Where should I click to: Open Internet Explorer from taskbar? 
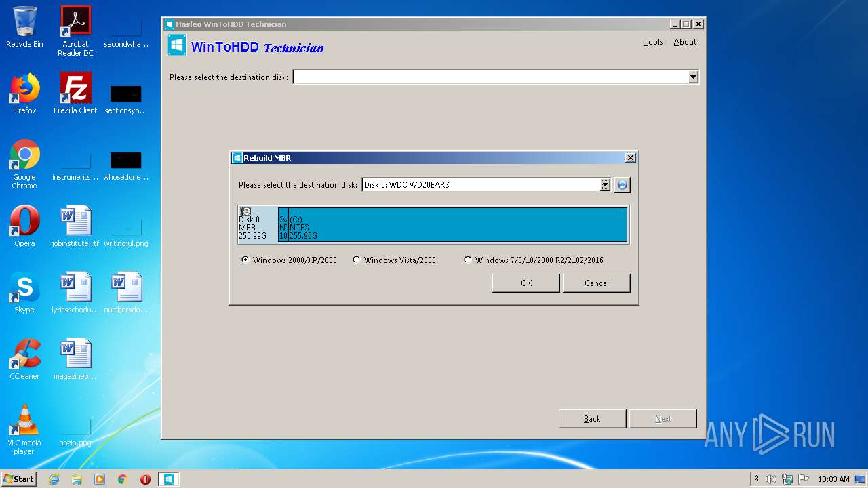(54, 479)
